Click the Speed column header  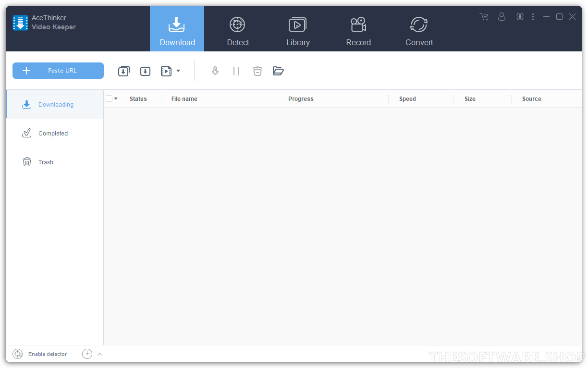click(407, 99)
